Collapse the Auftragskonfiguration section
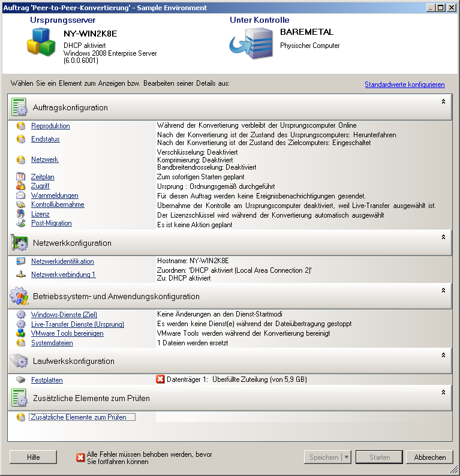Viewport: 460px width, 476px height. click(x=443, y=102)
